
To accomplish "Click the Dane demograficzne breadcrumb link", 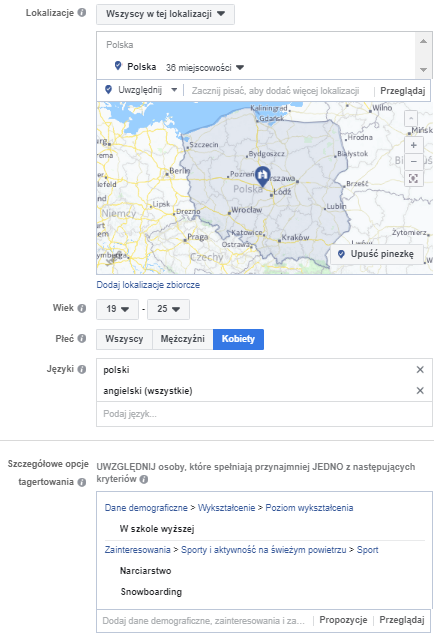I will (x=146, y=508).
